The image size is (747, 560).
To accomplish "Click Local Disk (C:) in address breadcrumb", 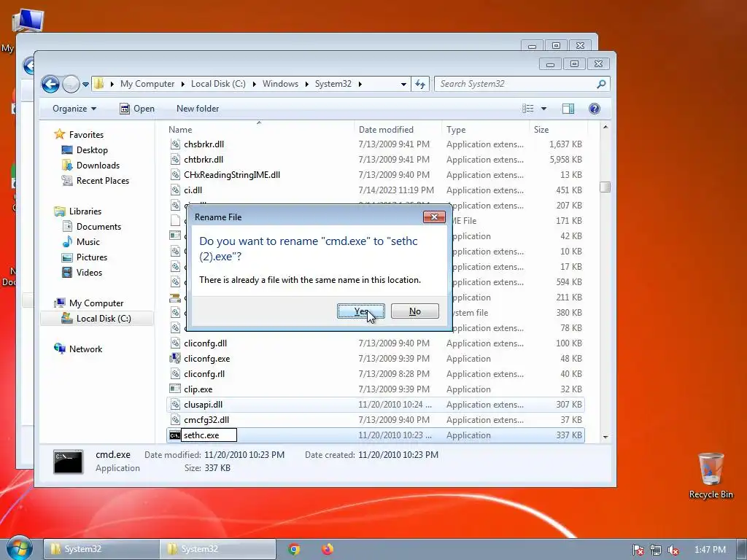I will (x=218, y=84).
